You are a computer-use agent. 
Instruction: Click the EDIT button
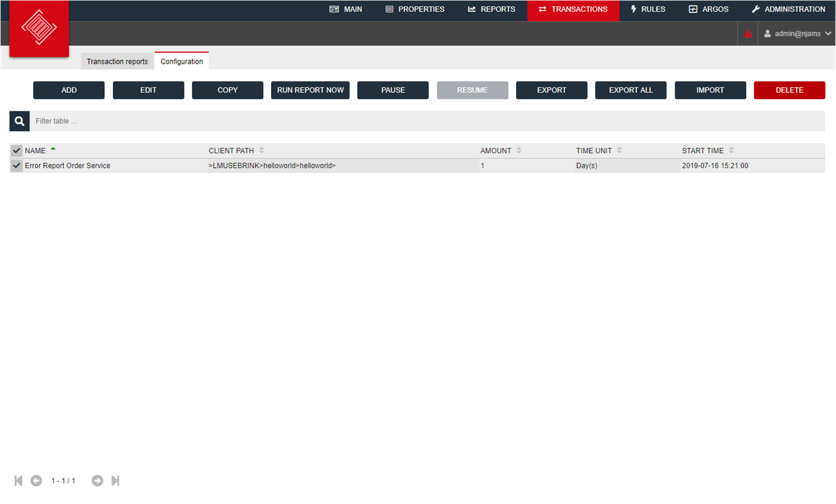coord(148,90)
